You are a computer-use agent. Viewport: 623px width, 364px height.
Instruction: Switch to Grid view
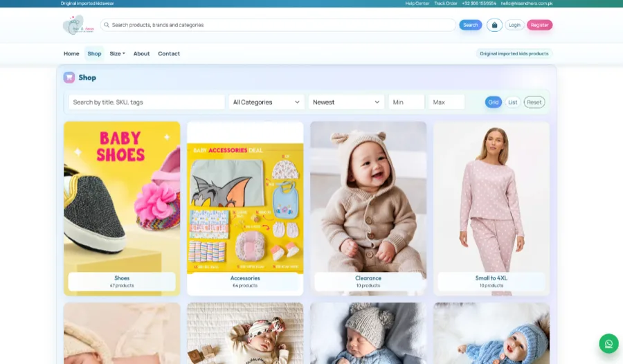493,102
